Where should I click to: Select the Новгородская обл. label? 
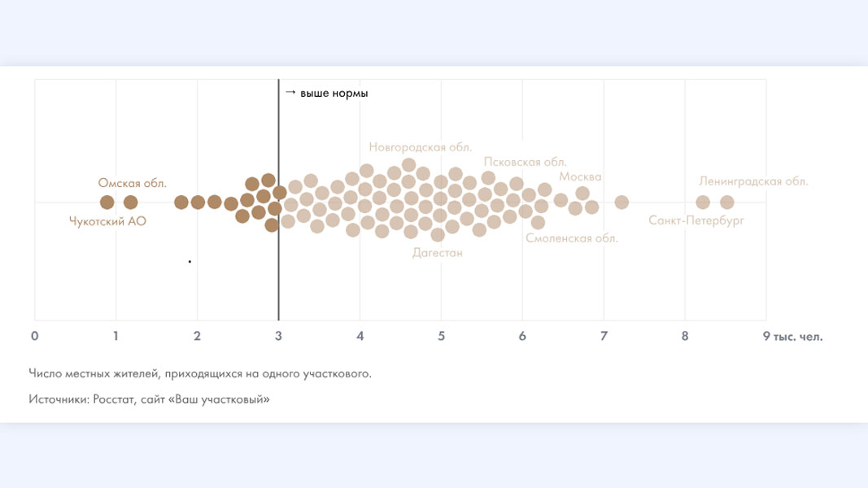click(x=420, y=147)
